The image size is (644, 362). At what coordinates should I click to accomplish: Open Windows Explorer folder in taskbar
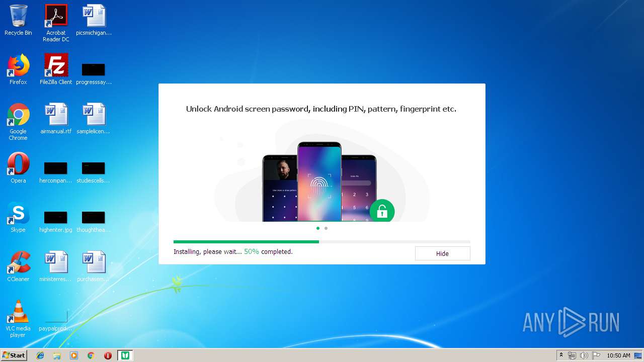coord(57,355)
